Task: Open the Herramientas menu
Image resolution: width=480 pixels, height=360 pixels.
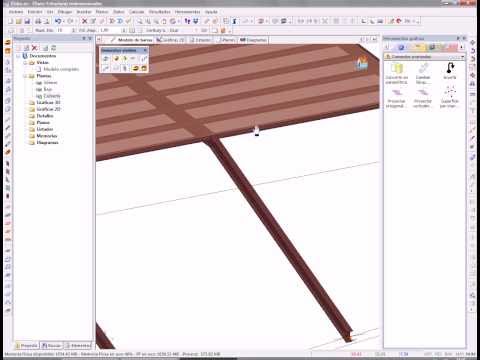Action: [187, 12]
